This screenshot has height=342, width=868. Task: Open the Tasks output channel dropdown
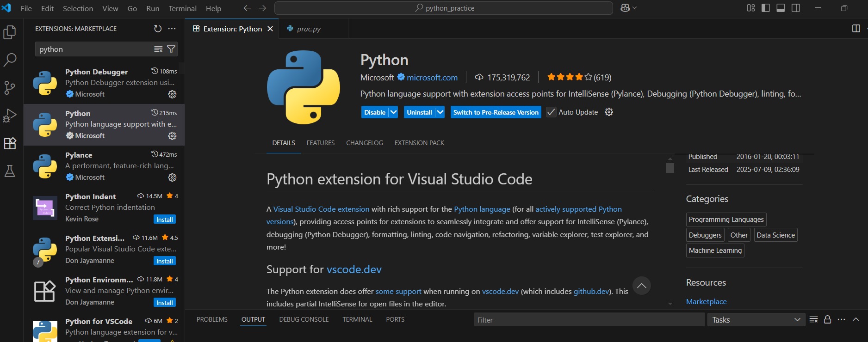point(756,320)
